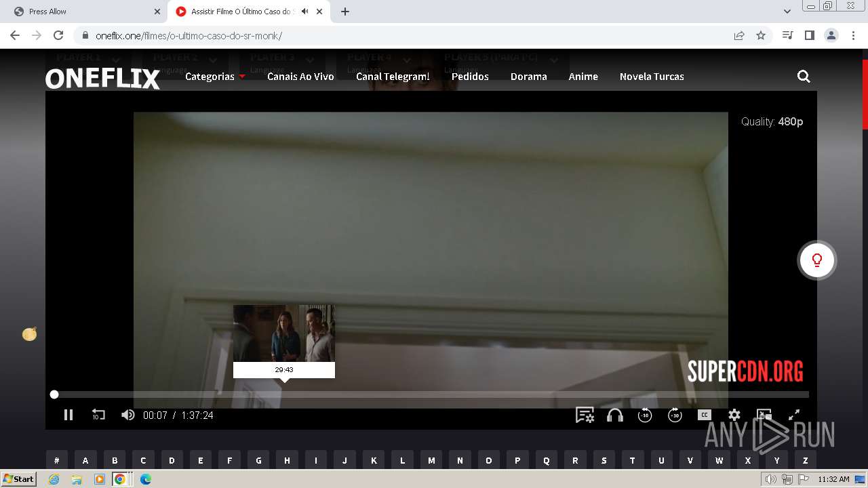The image size is (868, 488).
Task: Filter titles by letter A
Action: point(85,460)
